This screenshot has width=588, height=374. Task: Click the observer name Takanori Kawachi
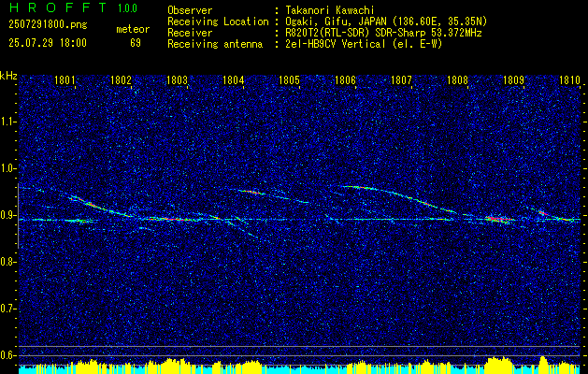(329, 10)
